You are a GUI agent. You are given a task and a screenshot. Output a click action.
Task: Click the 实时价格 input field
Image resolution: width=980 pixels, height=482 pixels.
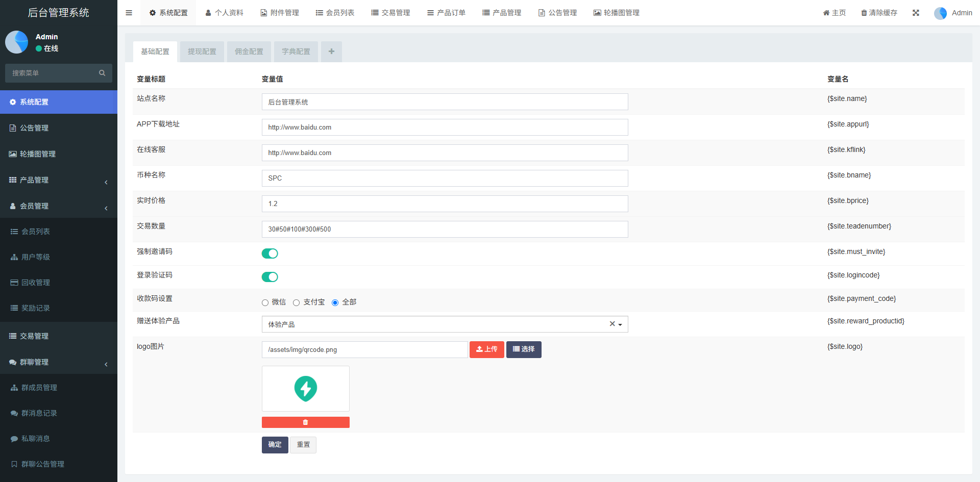[x=444, y=204]
